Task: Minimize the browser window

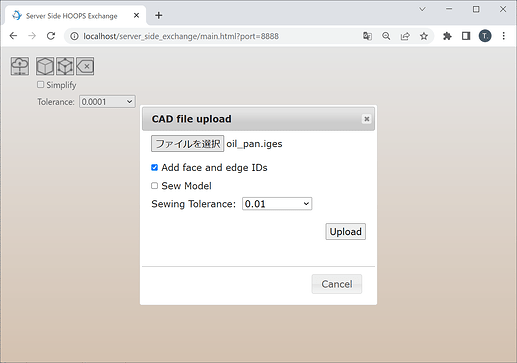Action: coord(449,9)
